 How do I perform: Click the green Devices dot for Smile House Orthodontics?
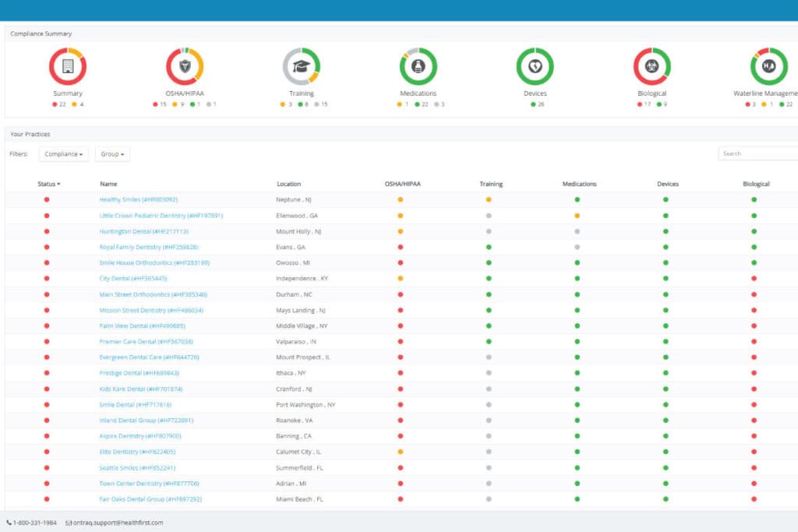pos(666,263)
